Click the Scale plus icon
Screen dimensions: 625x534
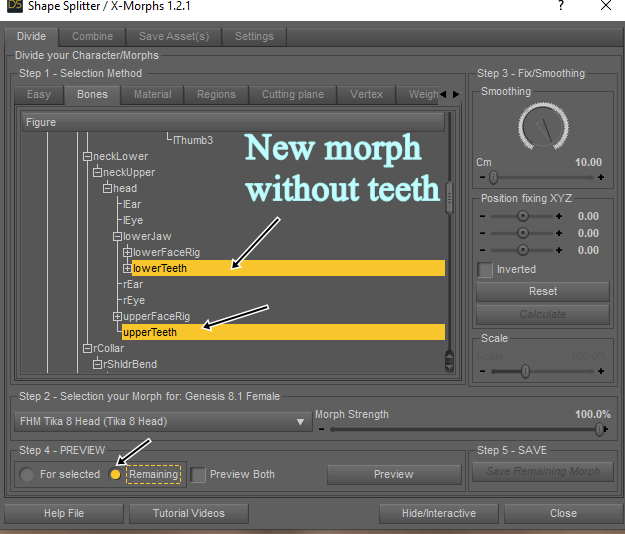pos(601,371)
